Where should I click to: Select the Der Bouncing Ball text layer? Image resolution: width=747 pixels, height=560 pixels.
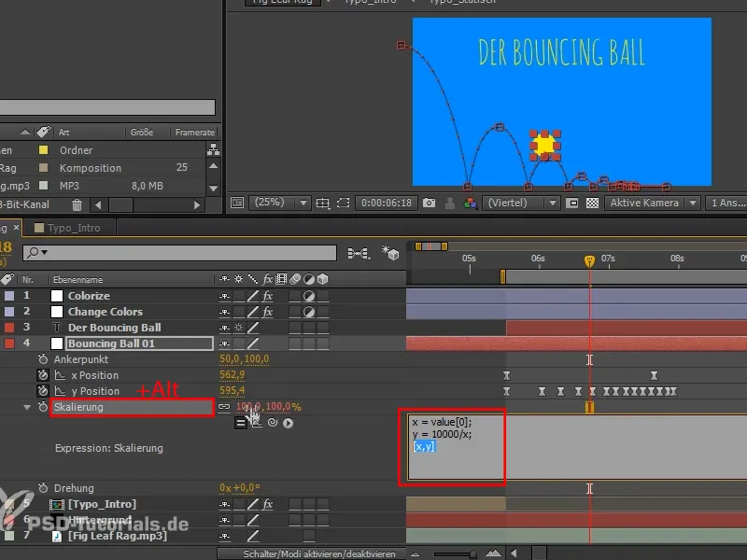tap(114, 328)
